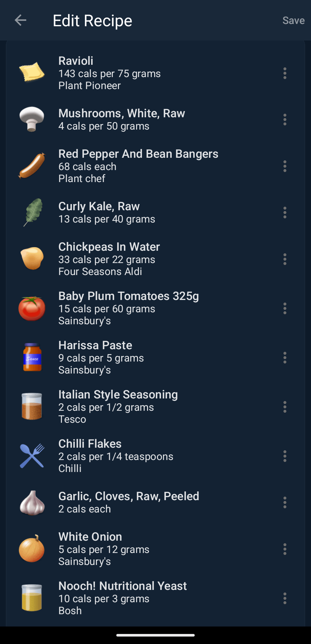311x644 pixels.
Task: Tap the Ravioli pasta icon
Action: (32, 72)
